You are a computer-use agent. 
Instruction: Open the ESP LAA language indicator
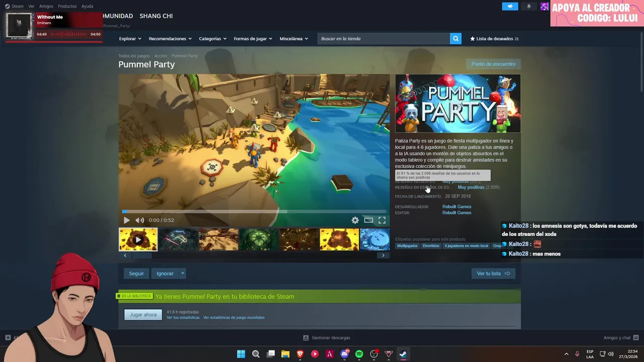click(590, 354)
